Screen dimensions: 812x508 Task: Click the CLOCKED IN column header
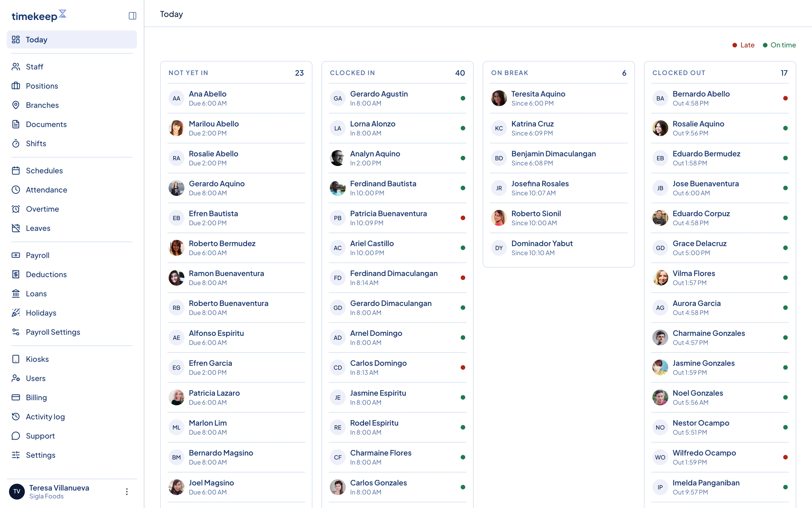352,73
